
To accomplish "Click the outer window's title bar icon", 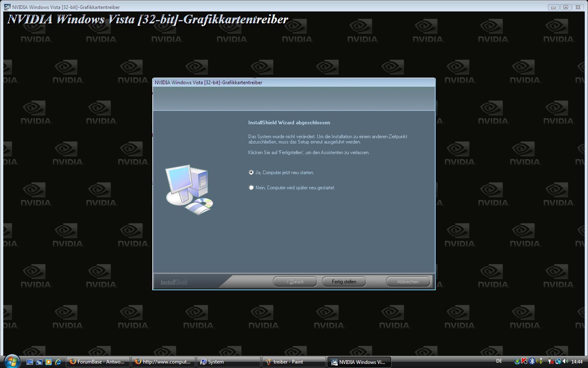I will pyautogui.click(x=7, y=7).
